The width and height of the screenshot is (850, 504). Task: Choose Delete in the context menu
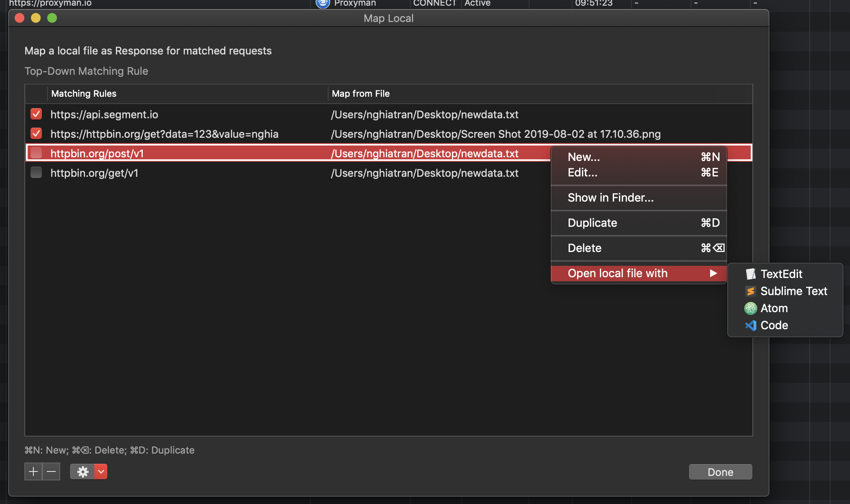click(584, 248)
